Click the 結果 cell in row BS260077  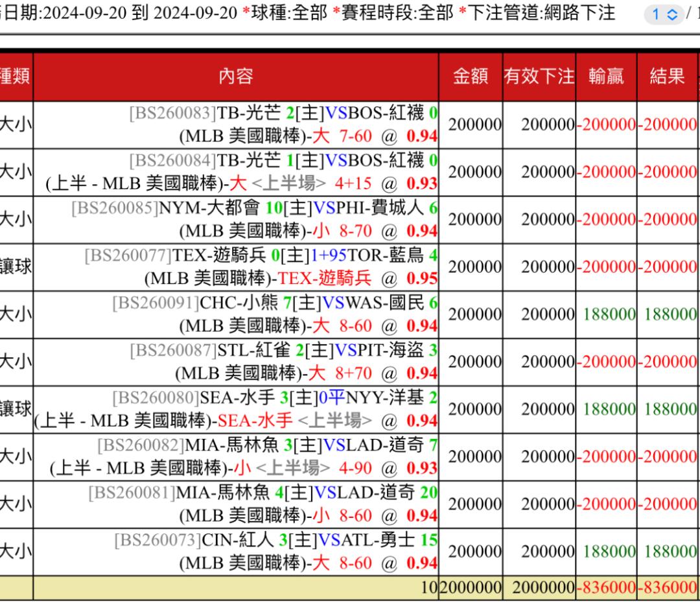(668, 267)
